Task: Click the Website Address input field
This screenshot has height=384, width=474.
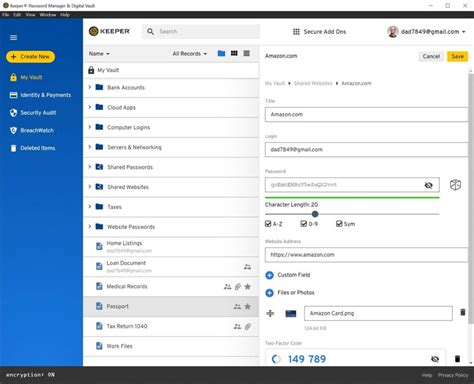Action: [x=367, y=255]
